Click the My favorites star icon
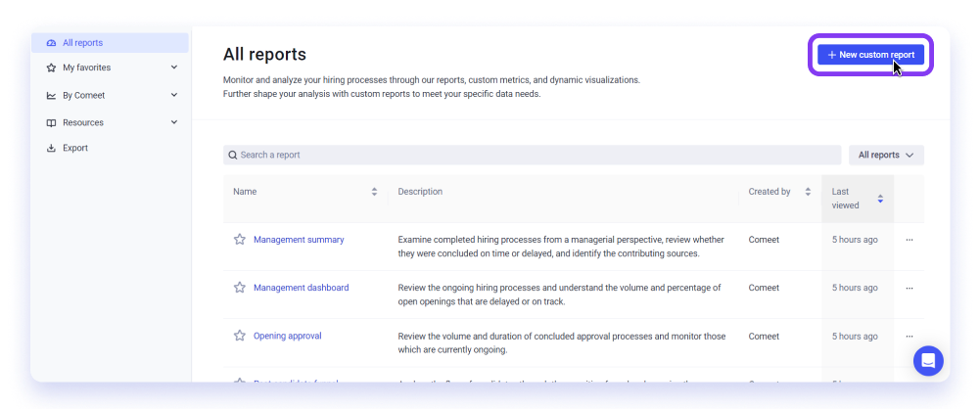 (x=51, y=68)
